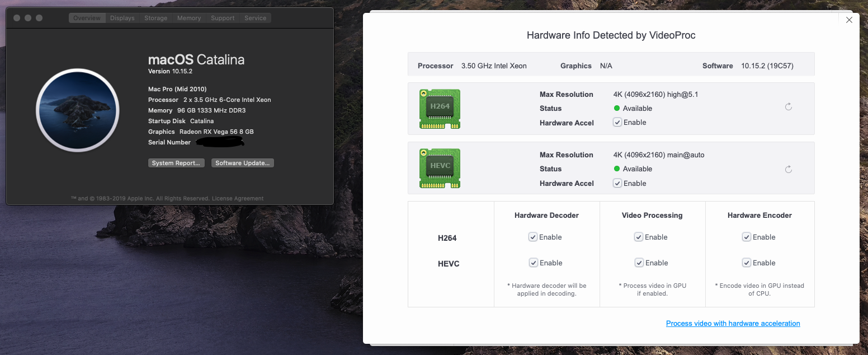Toggle HEVC Hardware Decoder Enable checkbox
The height and width of the screenshot is (355, 868).
[x=533, y=263]
